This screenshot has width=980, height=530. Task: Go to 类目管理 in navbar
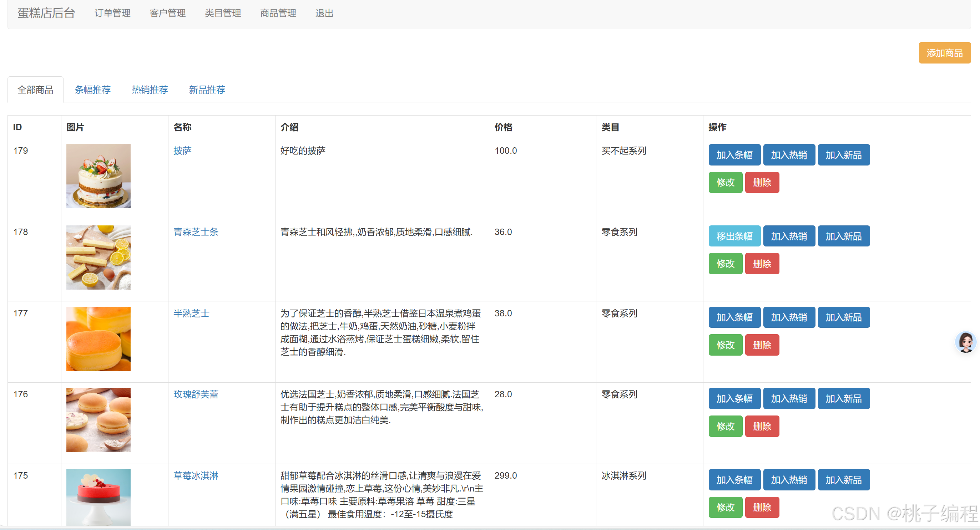pos(223,13)
